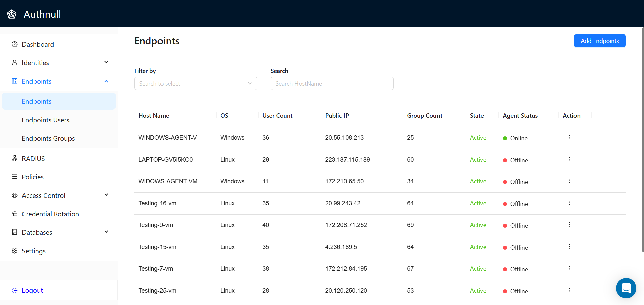Expand the Databases sidebar section
Image resolution: width=644 pixels, height=305 pixels.
click(106, 232)
